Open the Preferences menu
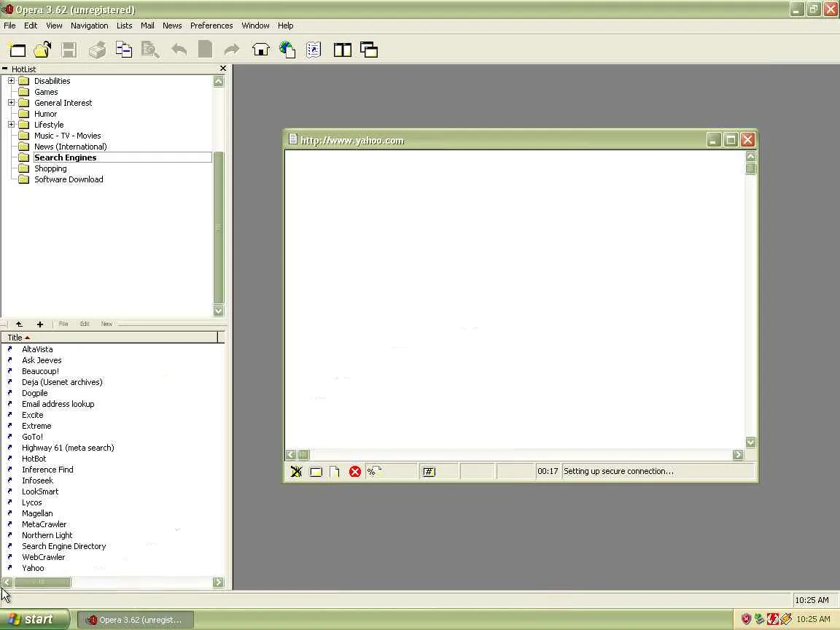The width and height of the screenshot is (840, 630). point(211,26)
